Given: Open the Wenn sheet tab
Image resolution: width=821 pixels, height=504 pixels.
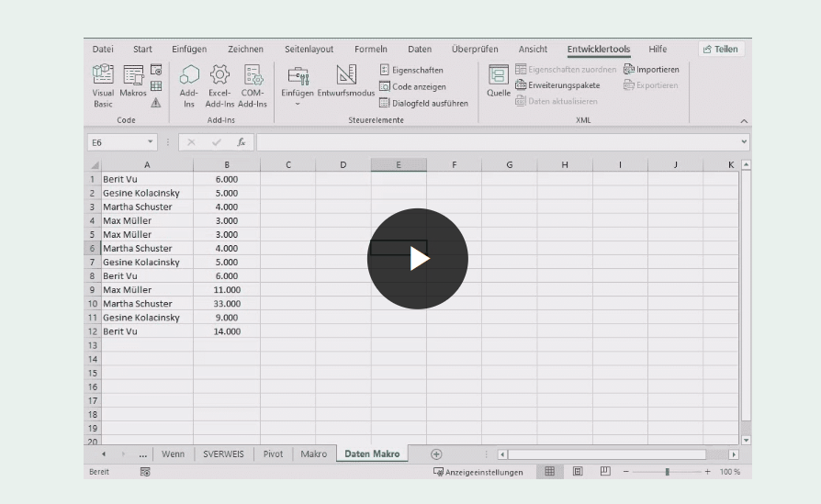Looking at the screenshot, I should coord(173,454).
